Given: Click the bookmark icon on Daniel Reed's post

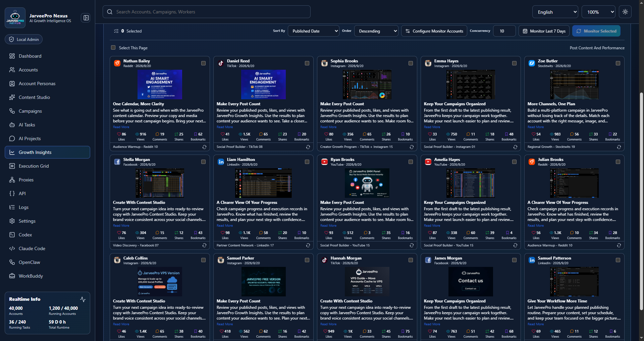Looking at the screenshot, I should [299, 134].
